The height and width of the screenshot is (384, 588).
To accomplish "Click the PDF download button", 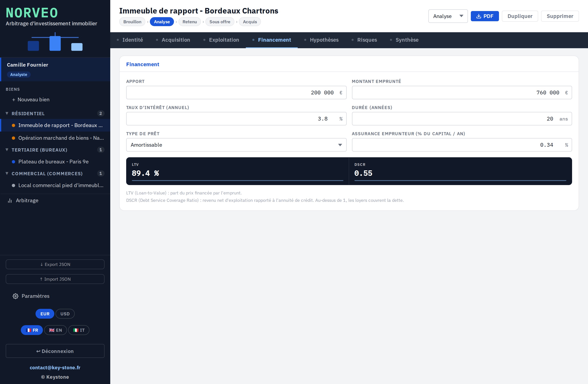I will [484, 16].
